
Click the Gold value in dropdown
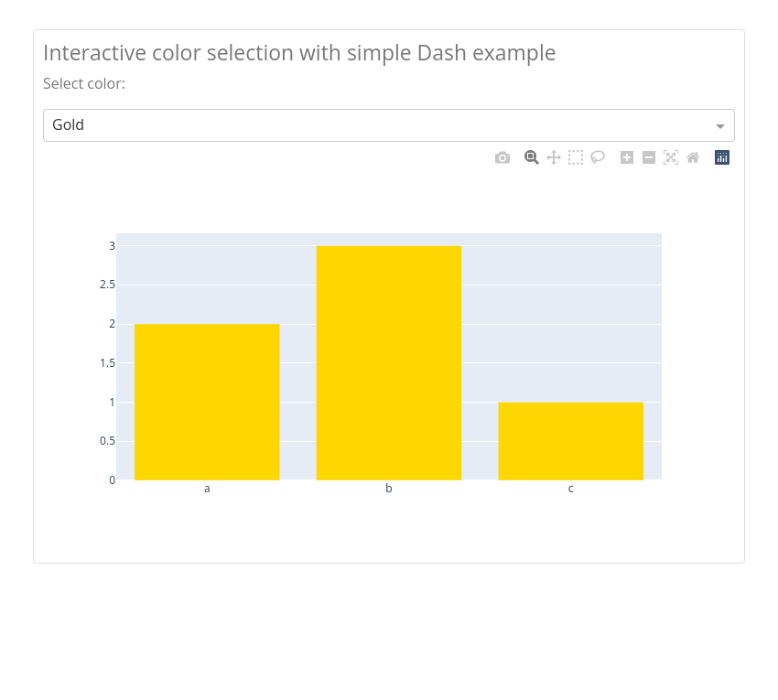[68, 125]
